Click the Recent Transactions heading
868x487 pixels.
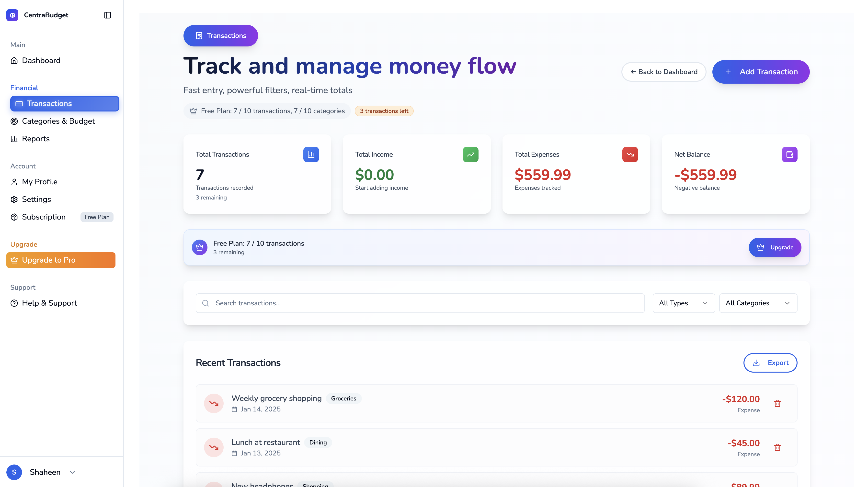point(238,363)
